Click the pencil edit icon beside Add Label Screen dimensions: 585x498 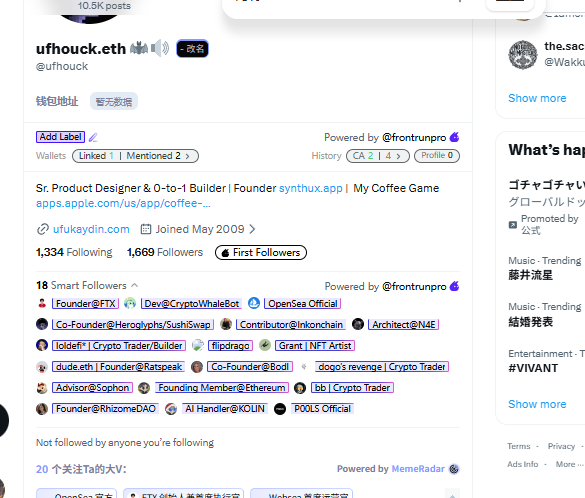pos(93,138)
